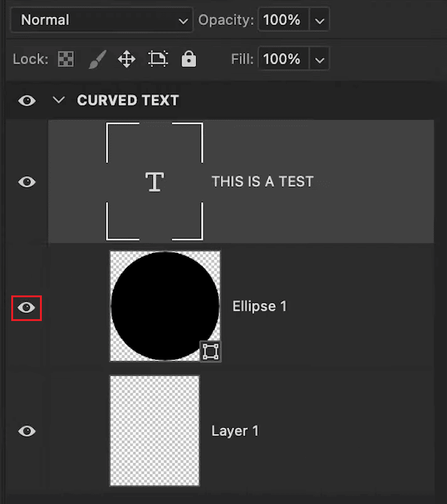447x504 pixels.
Task: Open the Fill dropdown arrow
Action: click(319, 59)
